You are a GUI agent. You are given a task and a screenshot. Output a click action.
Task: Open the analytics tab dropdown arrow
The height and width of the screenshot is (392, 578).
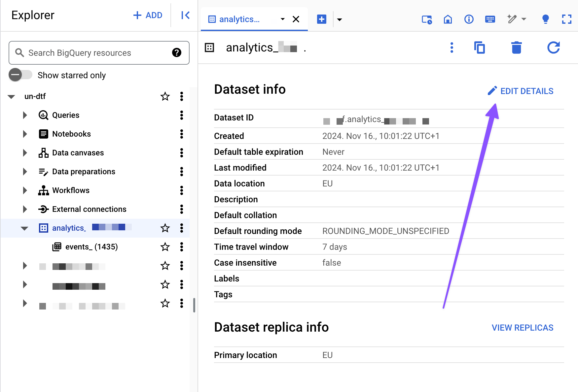pos(282,19)
